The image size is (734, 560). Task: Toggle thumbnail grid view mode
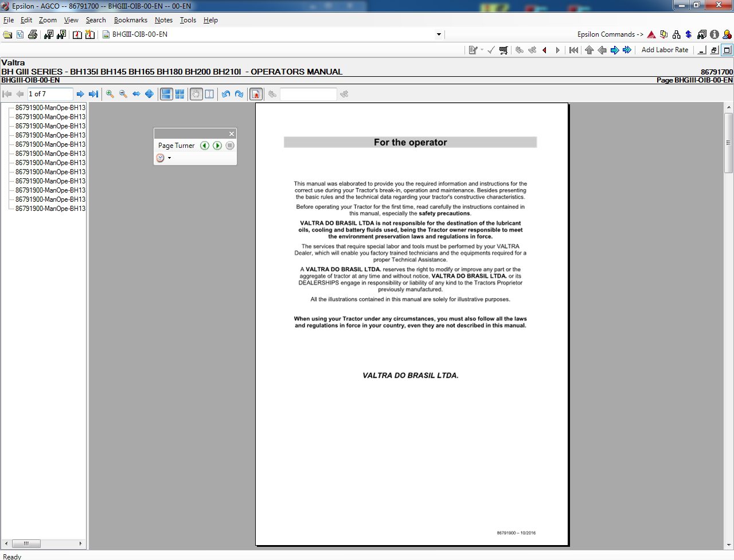pos(179,94)
